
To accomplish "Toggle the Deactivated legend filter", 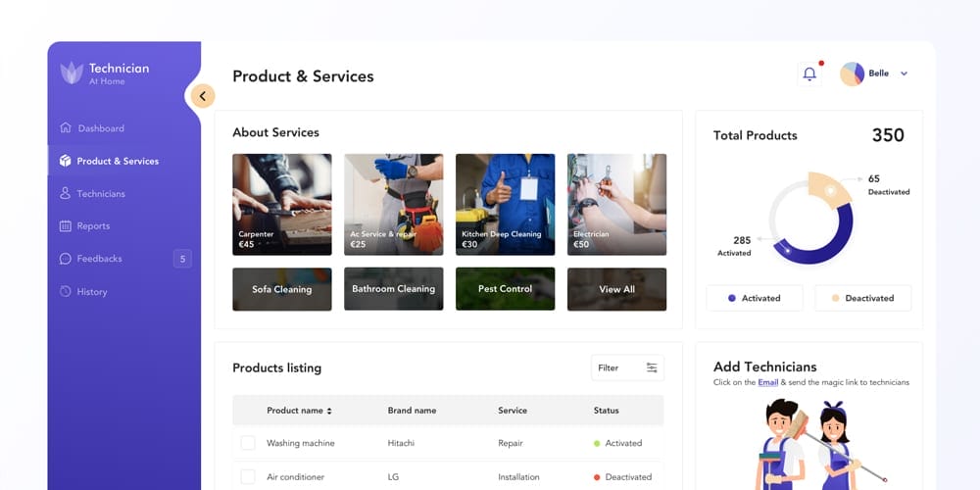I will pos(862,298).
